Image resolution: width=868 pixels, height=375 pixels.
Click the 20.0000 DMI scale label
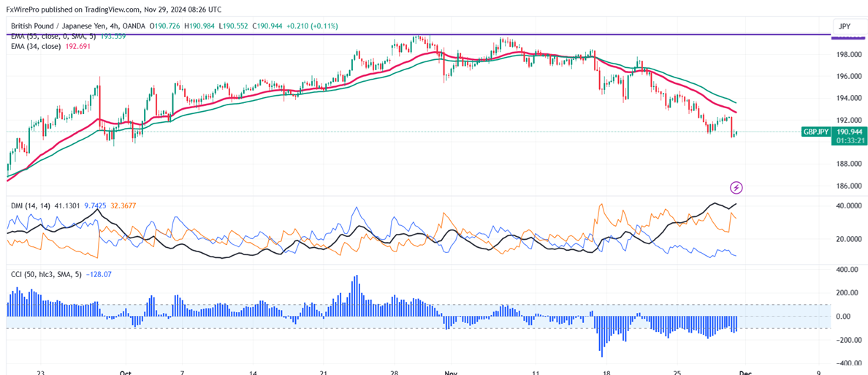pos(849,239)
